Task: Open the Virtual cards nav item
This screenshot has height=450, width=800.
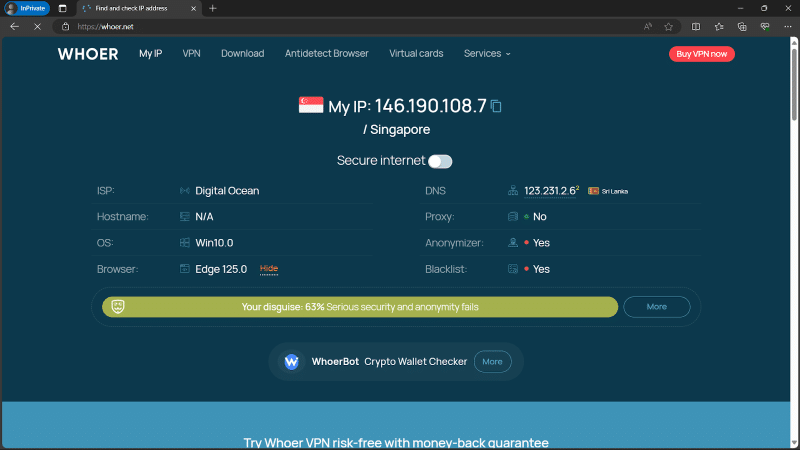Action: click(416, 54)
